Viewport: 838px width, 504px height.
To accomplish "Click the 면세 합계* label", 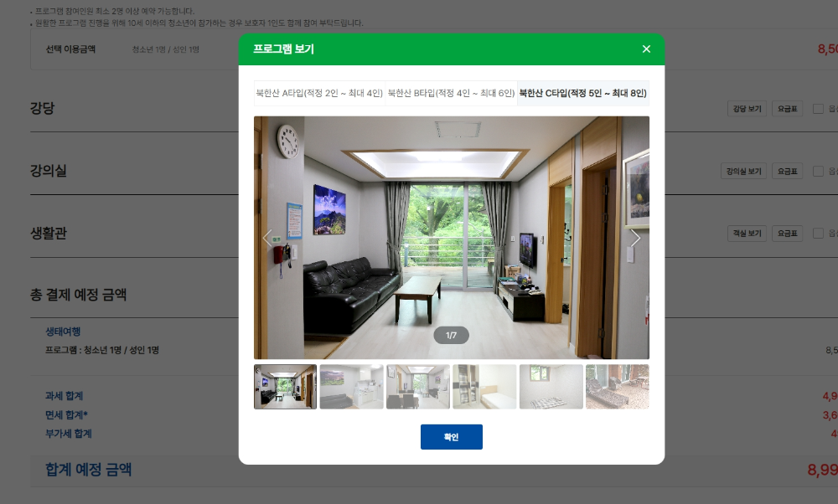I will pos(66,415).
